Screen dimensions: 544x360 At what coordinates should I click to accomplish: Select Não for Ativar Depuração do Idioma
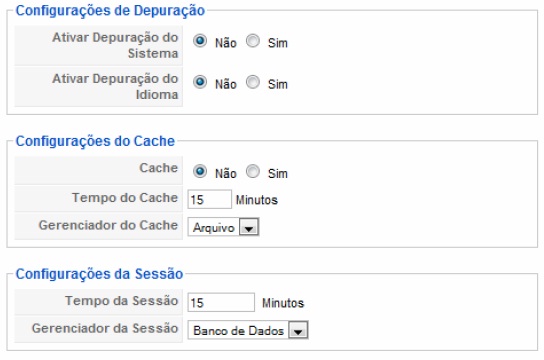[200, 82]
